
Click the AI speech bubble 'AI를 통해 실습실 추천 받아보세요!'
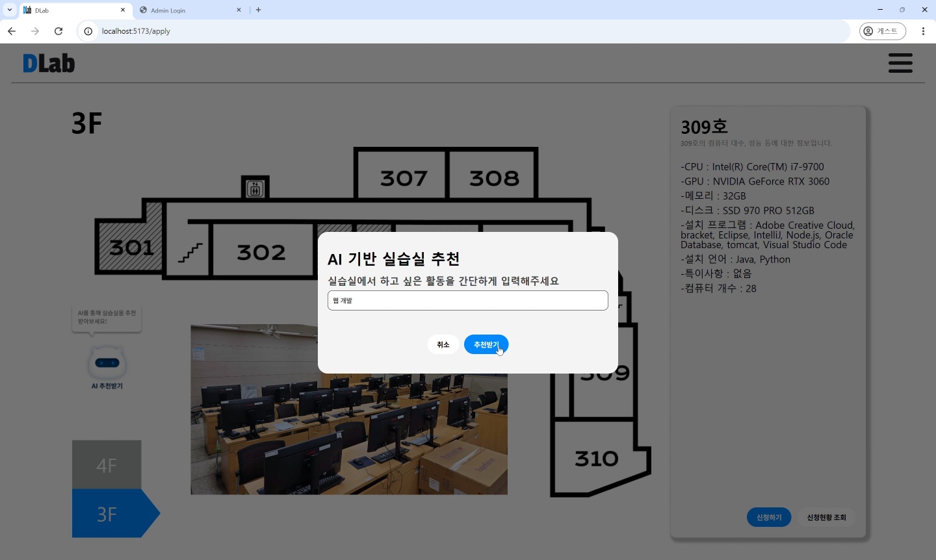click(107, 318)
